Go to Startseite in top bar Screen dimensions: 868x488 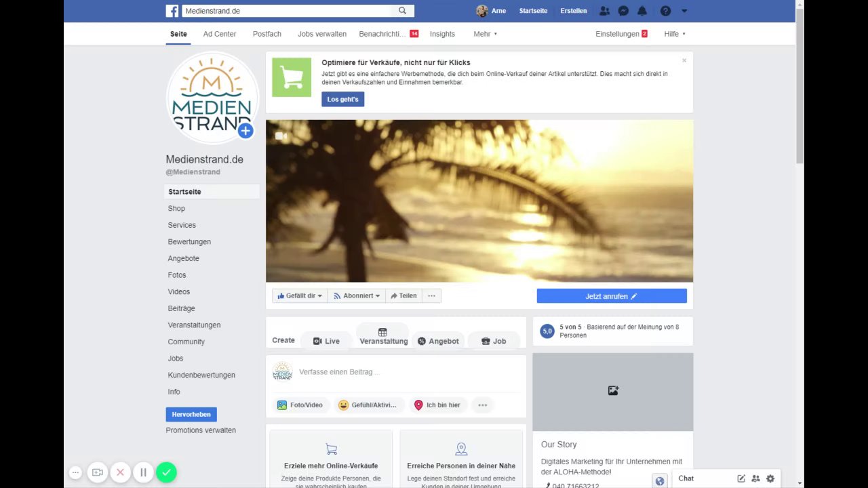(x=533, y=11)
